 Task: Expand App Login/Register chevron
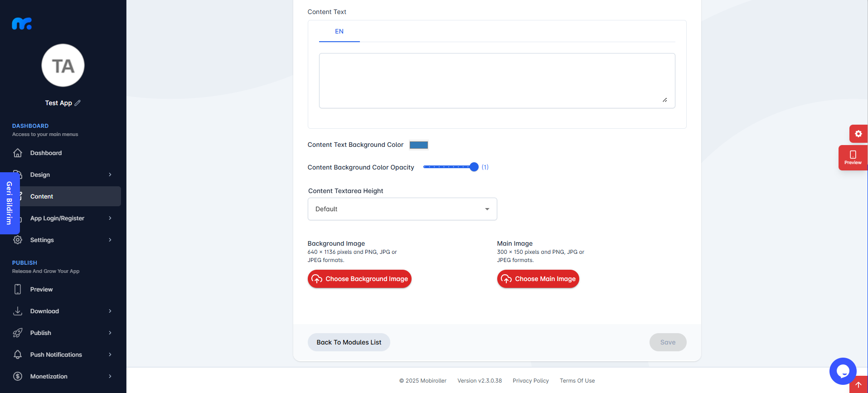[x=110, y=218]
